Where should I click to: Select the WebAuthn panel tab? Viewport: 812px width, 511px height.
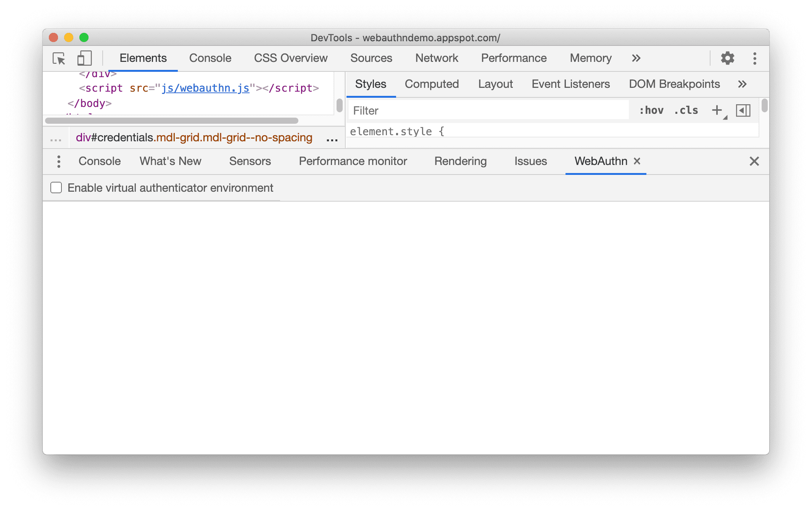(x=599, y=160)
